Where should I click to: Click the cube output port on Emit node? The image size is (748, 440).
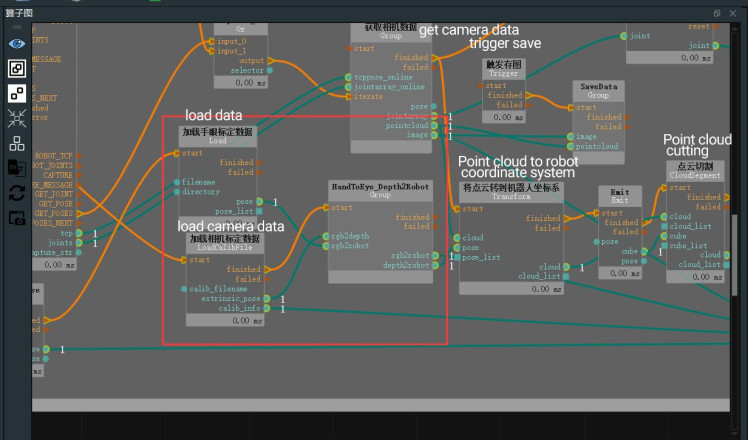point(644,251)
